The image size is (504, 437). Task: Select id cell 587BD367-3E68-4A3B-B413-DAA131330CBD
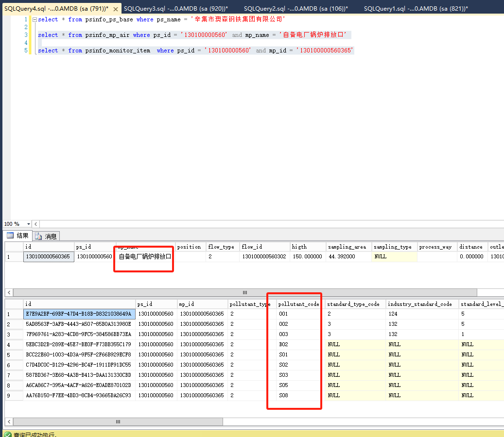pyautogui.click(x=79, y=375)
